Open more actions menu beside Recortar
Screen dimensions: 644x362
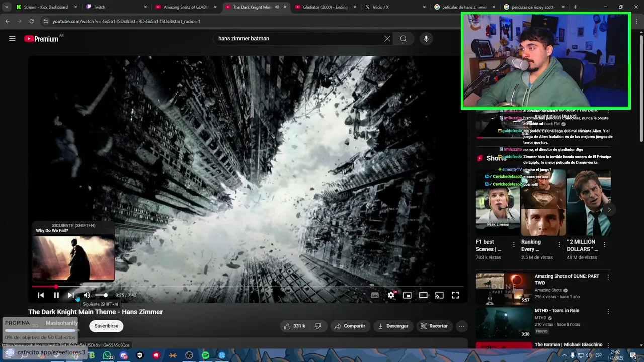tap(461, 326)
